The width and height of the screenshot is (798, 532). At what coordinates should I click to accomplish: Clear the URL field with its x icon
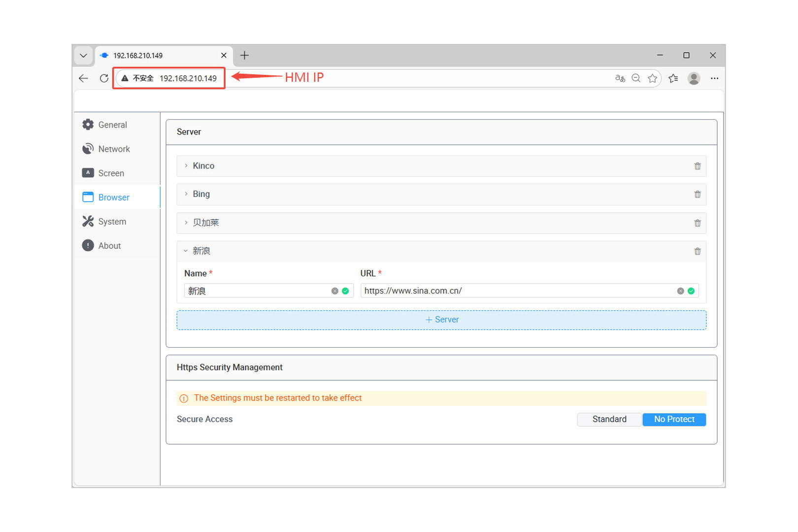click(x=681, y=291)
